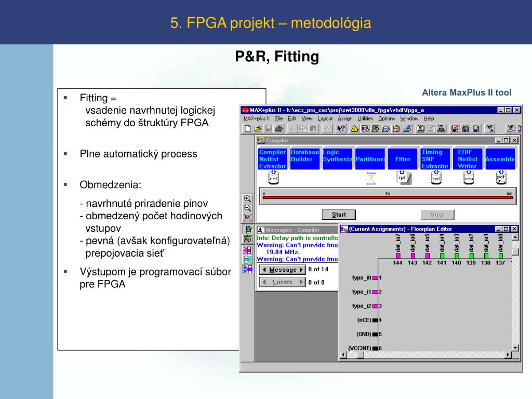The image size is (532, 399).
Task: Click Floorplan Editor vertical scrollbar down arrow
Action: click(515, 348)
